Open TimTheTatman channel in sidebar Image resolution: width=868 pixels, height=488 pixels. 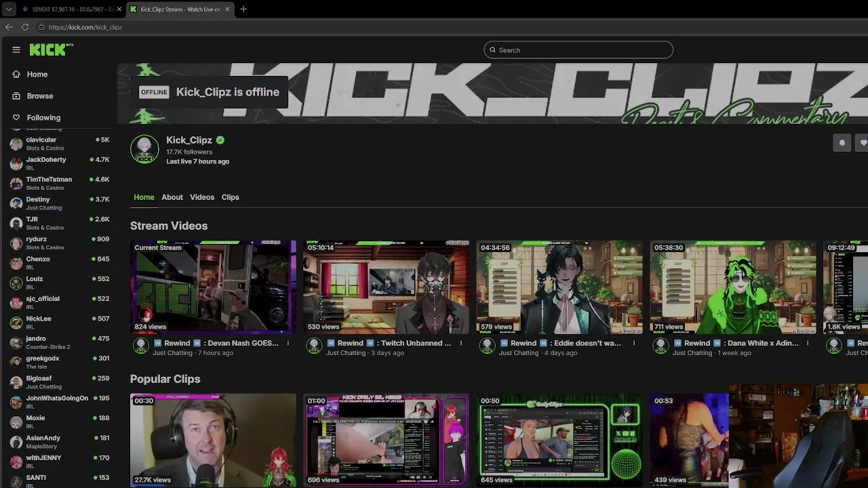tap(60, 183)
